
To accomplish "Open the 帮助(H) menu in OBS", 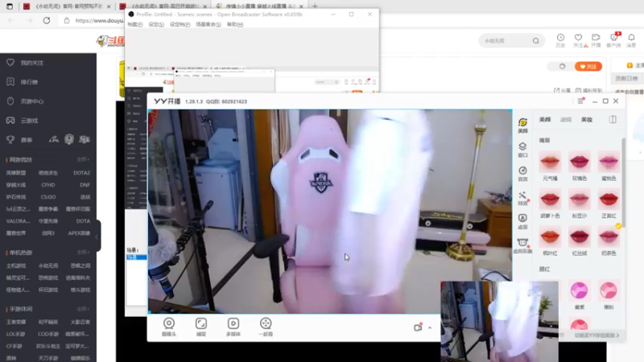I will click(235, 25).
